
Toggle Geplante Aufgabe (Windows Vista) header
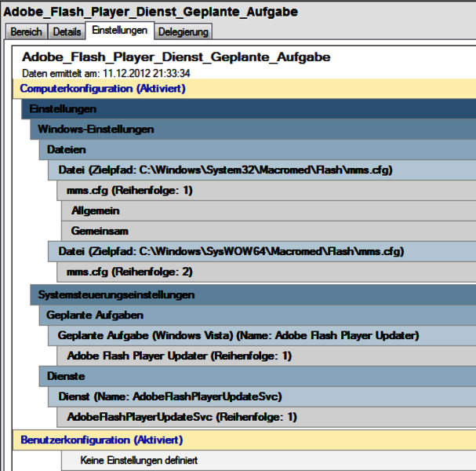(262, 335)
